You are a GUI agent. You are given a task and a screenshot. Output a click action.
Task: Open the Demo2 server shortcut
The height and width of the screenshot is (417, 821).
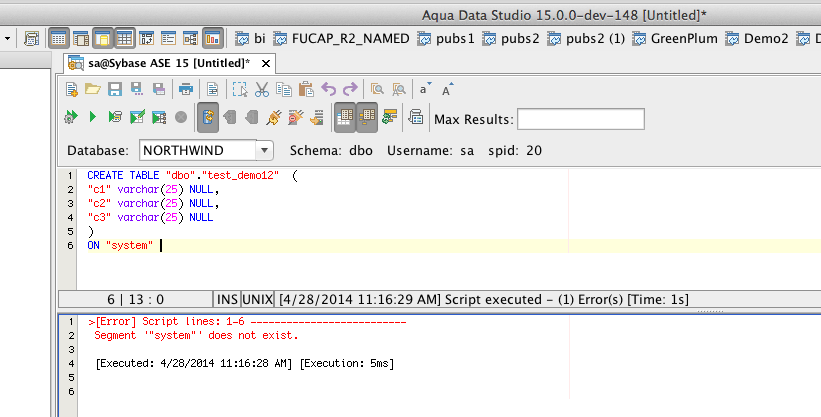tap(757, 38)
